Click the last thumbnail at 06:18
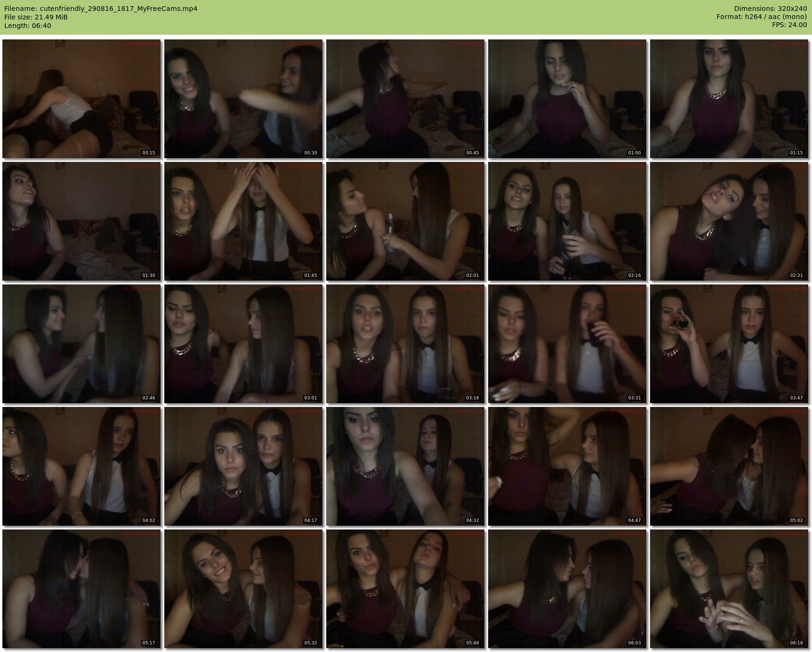Screen dimensions: 812x652 click(x=729, y=589)
